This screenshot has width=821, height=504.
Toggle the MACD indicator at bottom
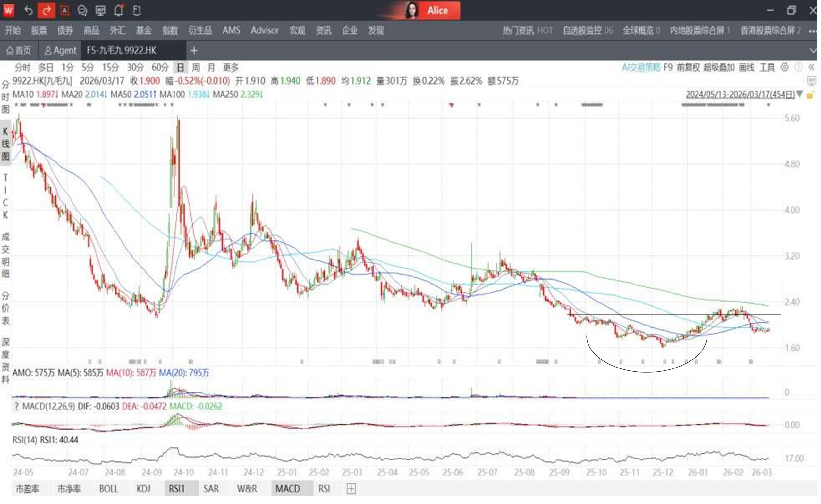[x=288, y=489]
